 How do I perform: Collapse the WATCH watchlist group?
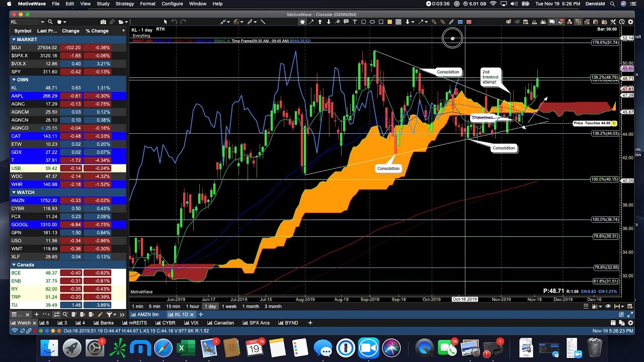[14, 192]
